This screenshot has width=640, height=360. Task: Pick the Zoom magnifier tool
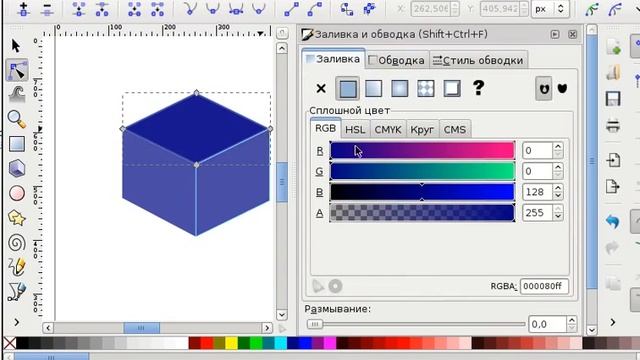[x=17, y=119]
